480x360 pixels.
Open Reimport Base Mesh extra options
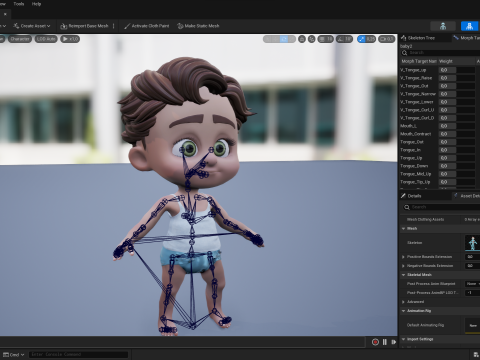point(114,26)
